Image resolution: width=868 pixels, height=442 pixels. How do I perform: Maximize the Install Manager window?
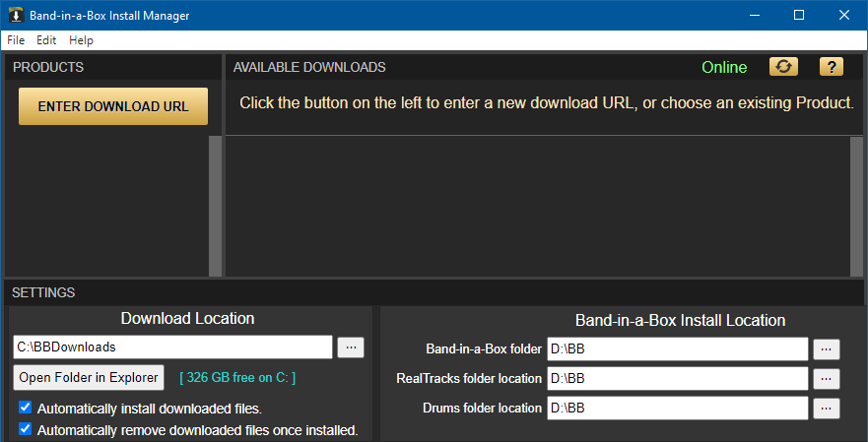point(799,15)
